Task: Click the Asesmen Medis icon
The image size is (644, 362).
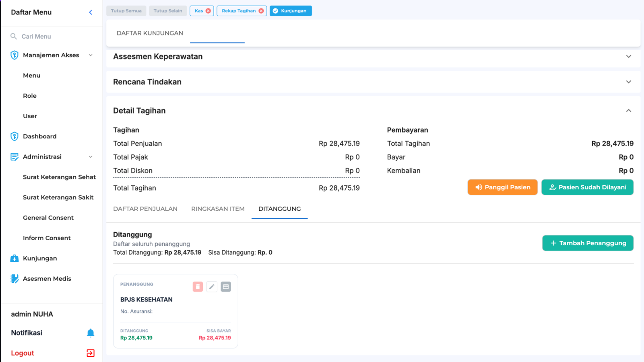Action: tap(14, 278)
